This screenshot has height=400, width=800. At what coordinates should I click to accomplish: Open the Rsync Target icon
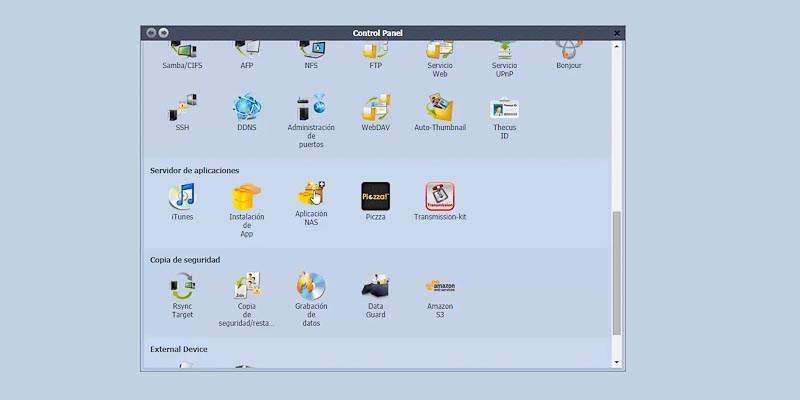[183, 286]
